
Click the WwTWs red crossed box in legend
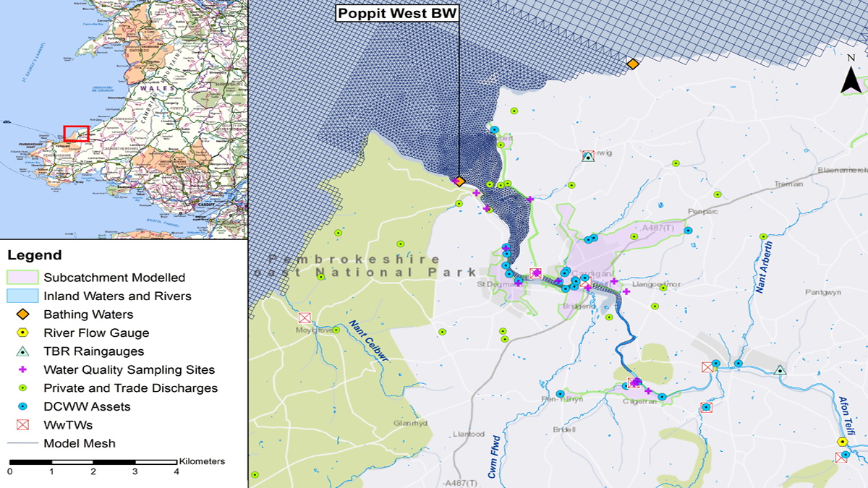coord(23,425)
